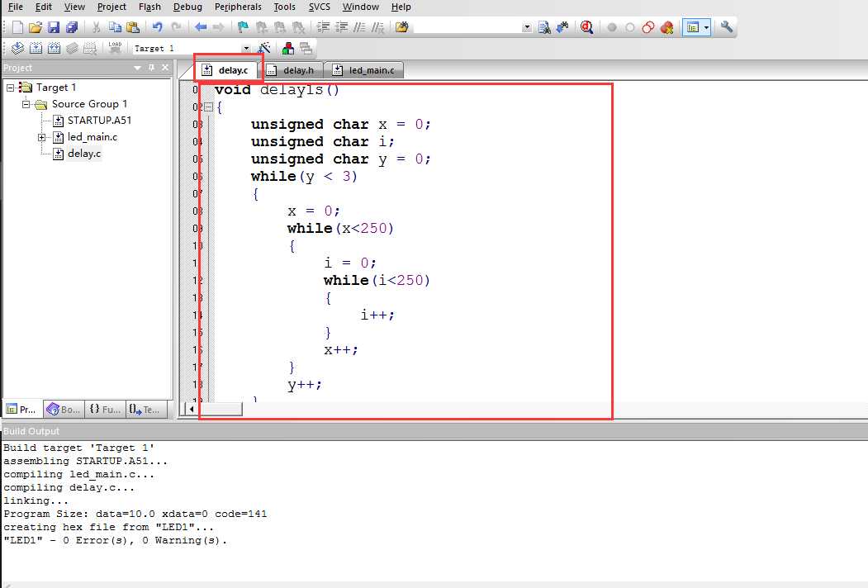Click the Enable/Disable Breakpoint hollow circle
868x588 pixels.
(x=630, y=27)
